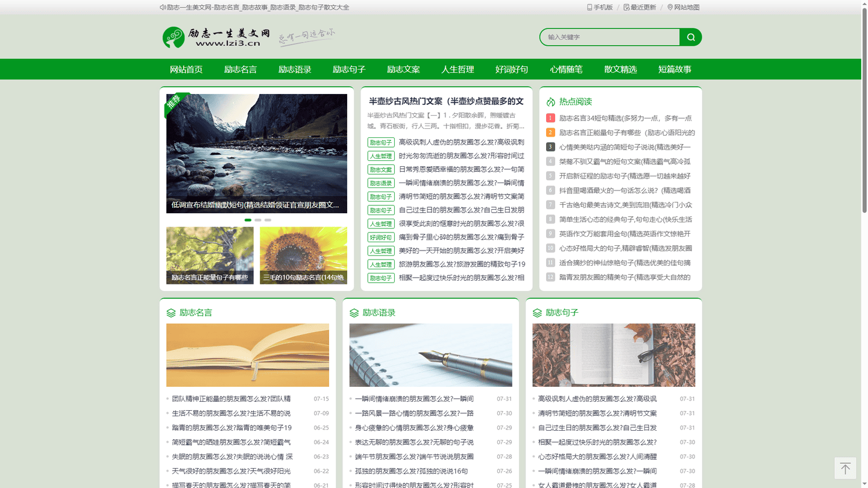Image resolution: width=868 pixels, height=488 pixels.
Task: Click 励志文案 tag beside 日常秀恩爱晒幸福
Action: pyautogui.click(x=381, y=170)
